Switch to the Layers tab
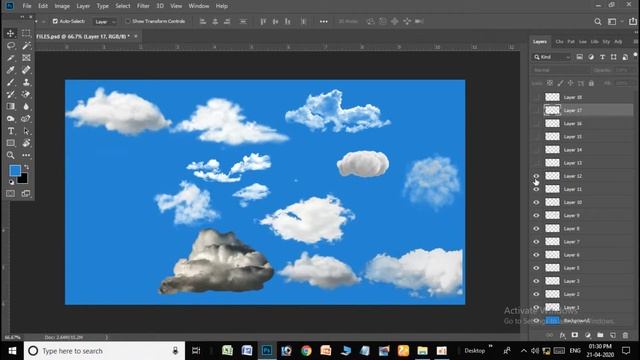The width and height of the screenshot is (640, 360). (540, 42)
